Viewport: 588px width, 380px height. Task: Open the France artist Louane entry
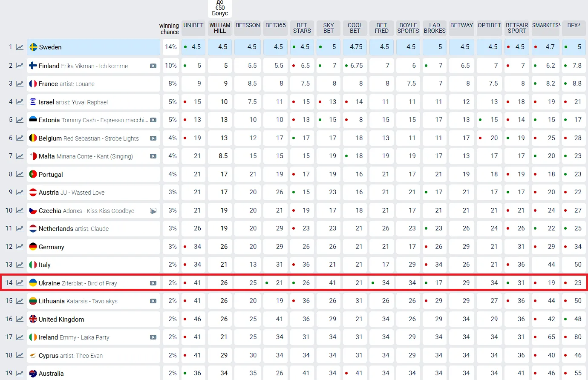pyautogui.click(x=93, y=83)
